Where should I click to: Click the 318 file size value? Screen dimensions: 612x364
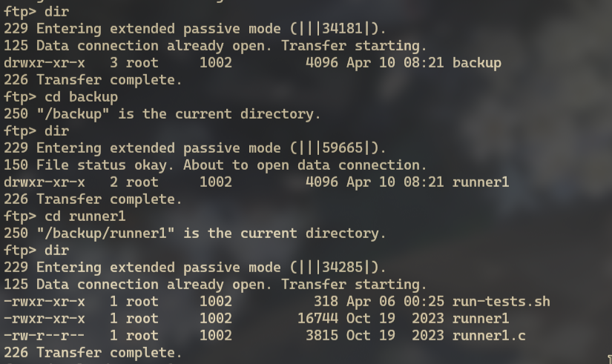[326, 302]
